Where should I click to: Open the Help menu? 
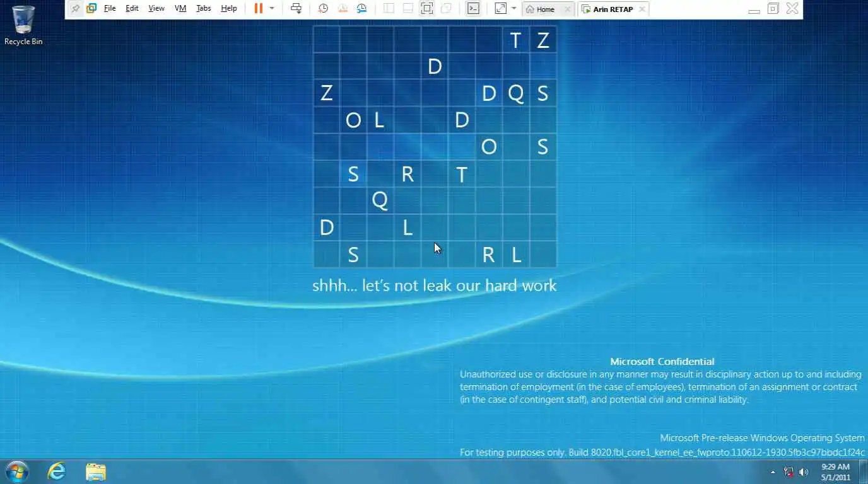(229, 9)
